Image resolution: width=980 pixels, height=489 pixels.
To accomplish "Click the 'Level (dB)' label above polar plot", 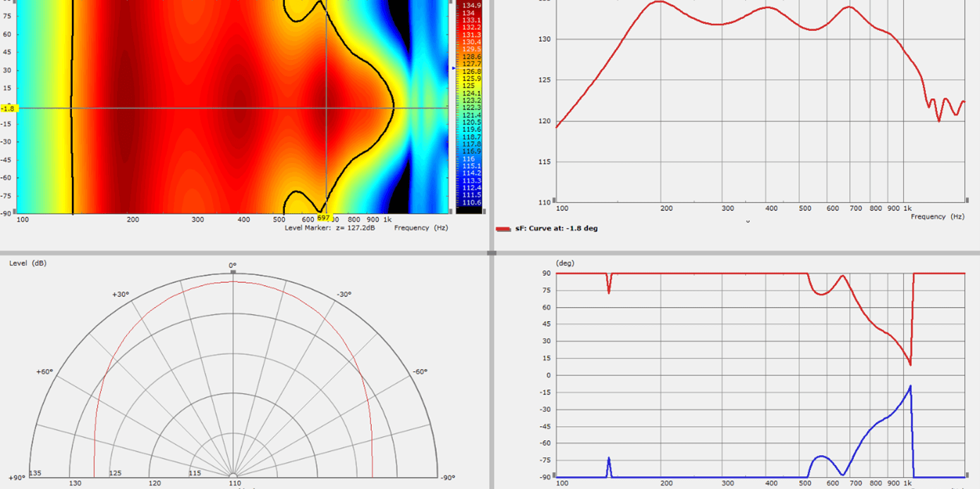I will [28, 263].
